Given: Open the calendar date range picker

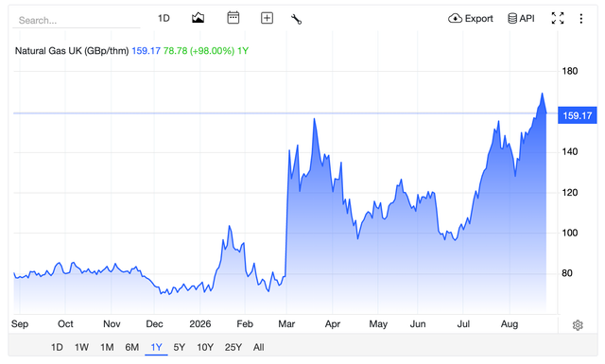Looking at the screenshot, I should [233, 18].
